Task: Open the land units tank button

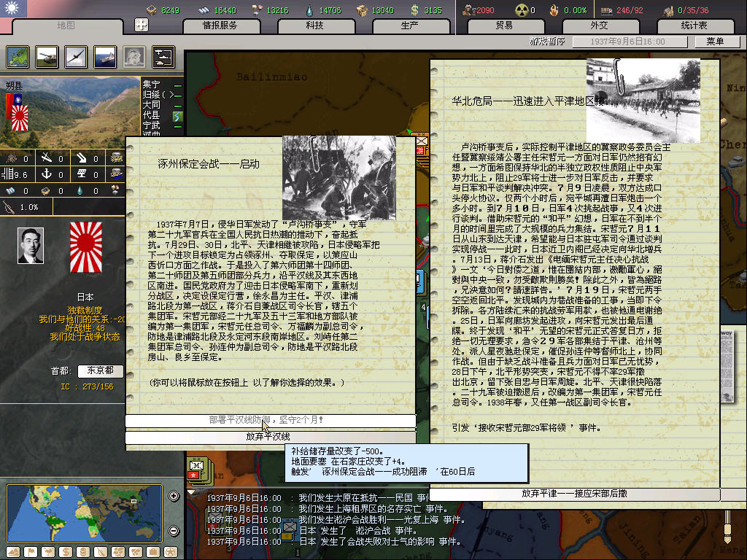Action: click(47, 57)
